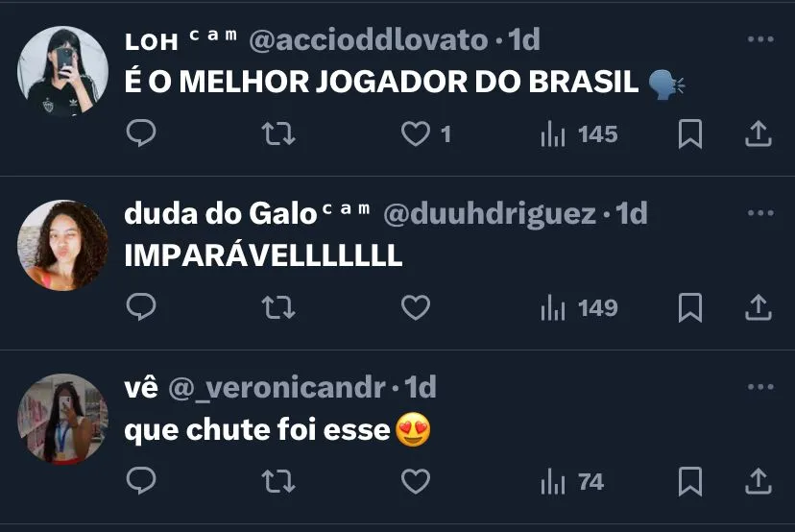The image size is (795, 532).
Task: Retweet the MELHOR JOGADOR DO BRASIL tweet
Action: [x=278, y=133]
